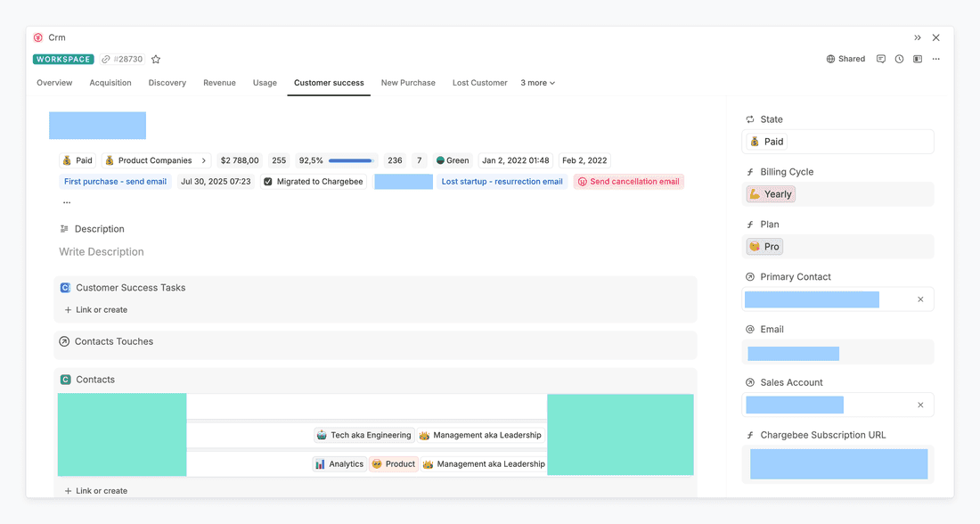
Task: Open the Lost Customer tab
Action: pos(479,83)
